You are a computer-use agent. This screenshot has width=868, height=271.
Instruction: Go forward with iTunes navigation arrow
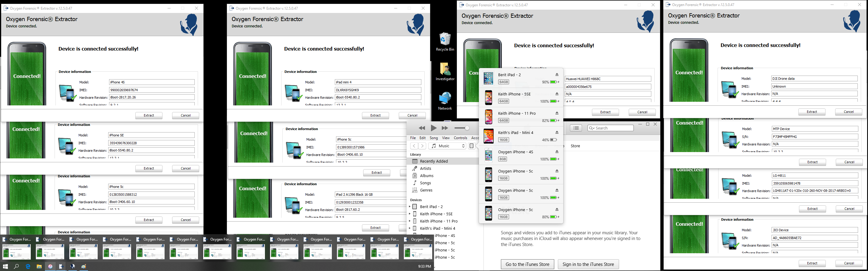coord(422,146)
